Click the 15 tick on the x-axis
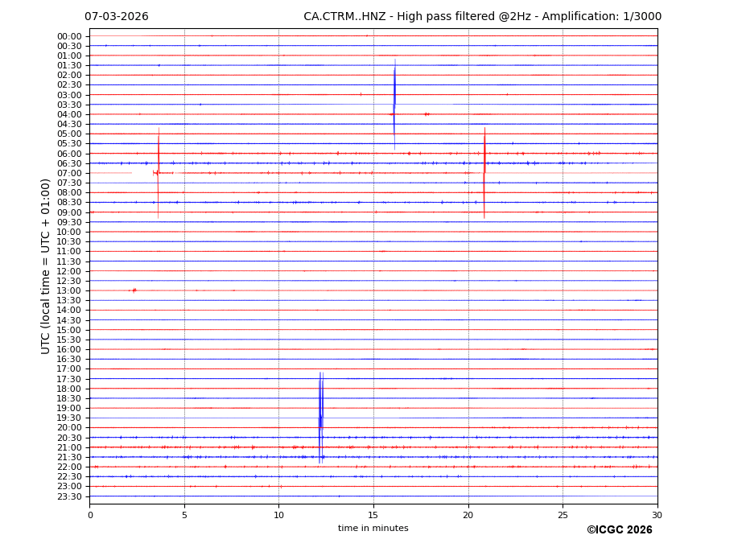 (373, 515)
